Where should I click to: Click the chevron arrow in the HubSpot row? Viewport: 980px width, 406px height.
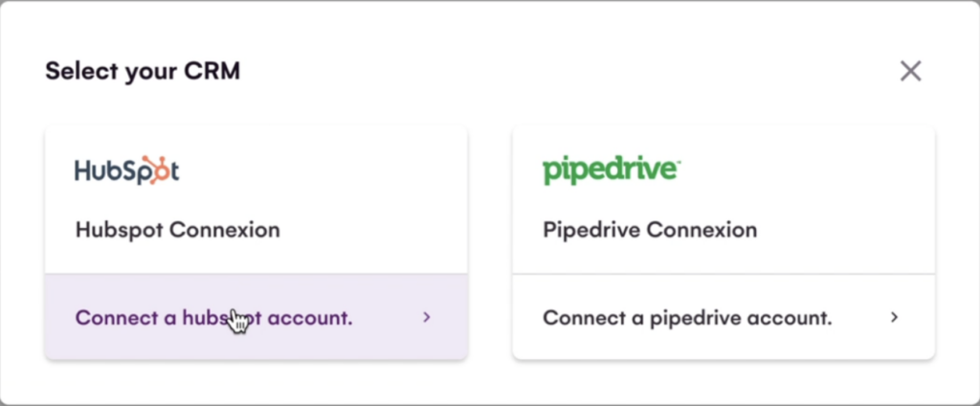point(427,317)
